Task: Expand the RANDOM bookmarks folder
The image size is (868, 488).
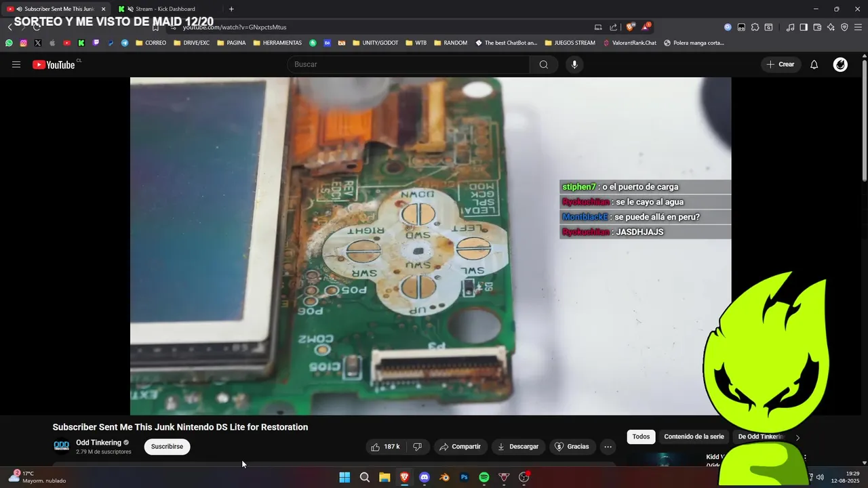Action: 450,43
